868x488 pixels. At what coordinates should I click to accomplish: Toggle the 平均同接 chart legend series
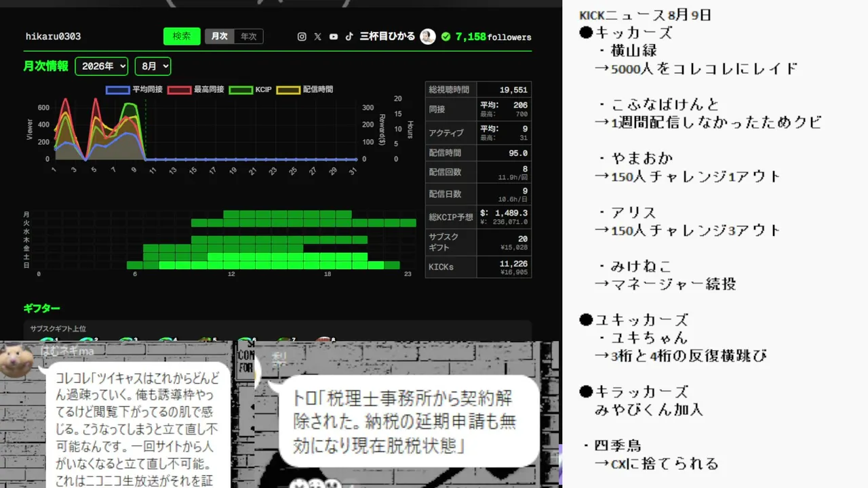point(134,89)
